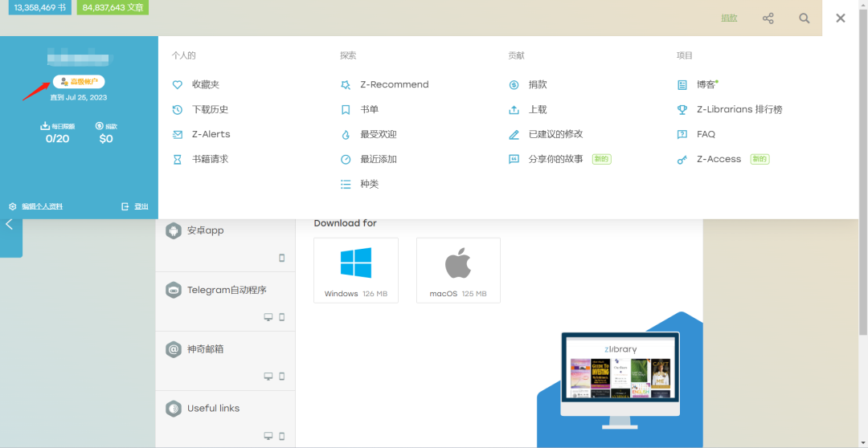The height and width of the screenshot is (448, 868).
Task: Click the logout arrow icon beside 登出
Action: coord(125,206)
